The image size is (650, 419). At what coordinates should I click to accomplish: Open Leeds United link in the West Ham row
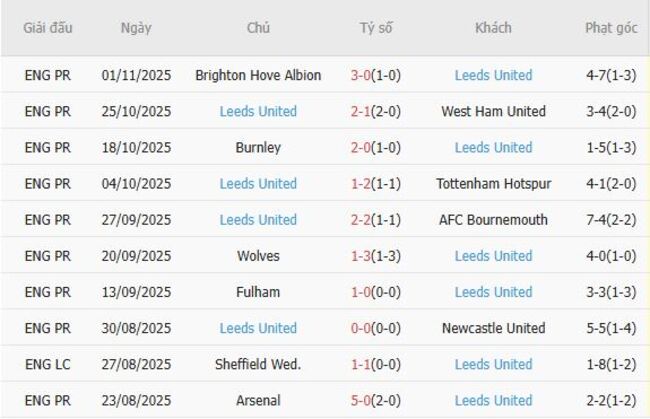[x=258, y=111]
